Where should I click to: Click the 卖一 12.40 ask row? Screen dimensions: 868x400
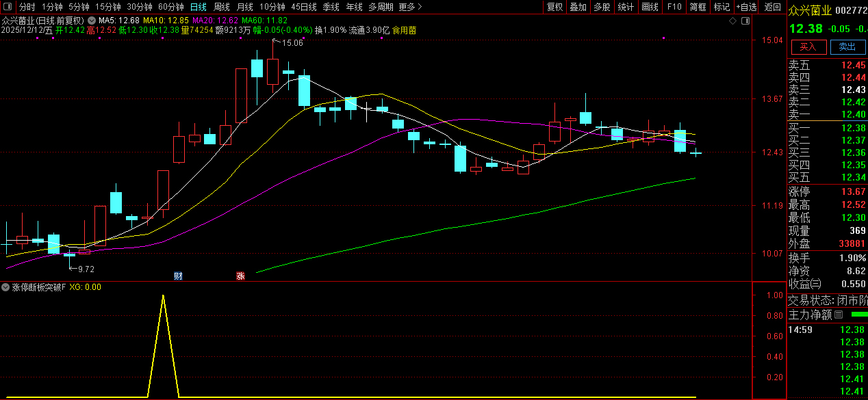tap(827, 115)
